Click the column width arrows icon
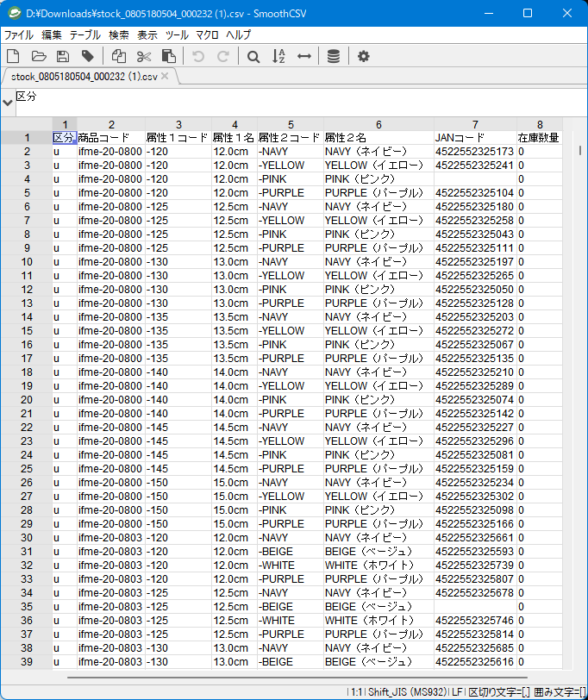 tap(303, 56)
